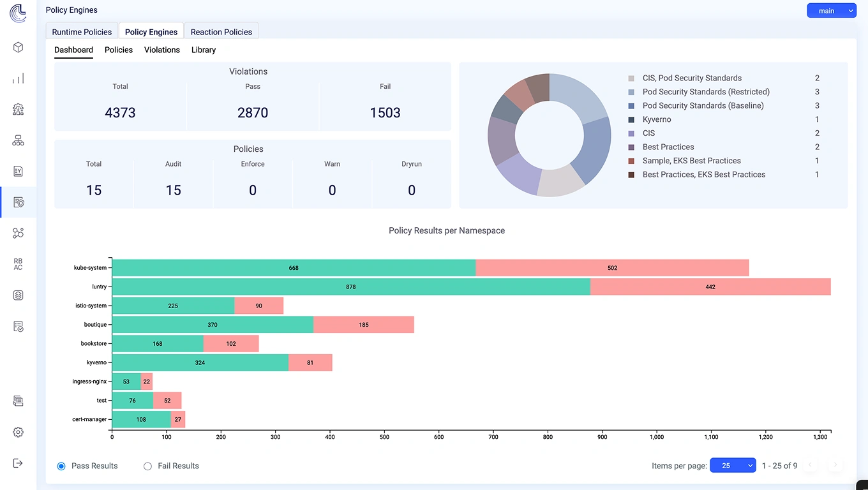Click the policy shield sidebar icon

pos(18,202)
